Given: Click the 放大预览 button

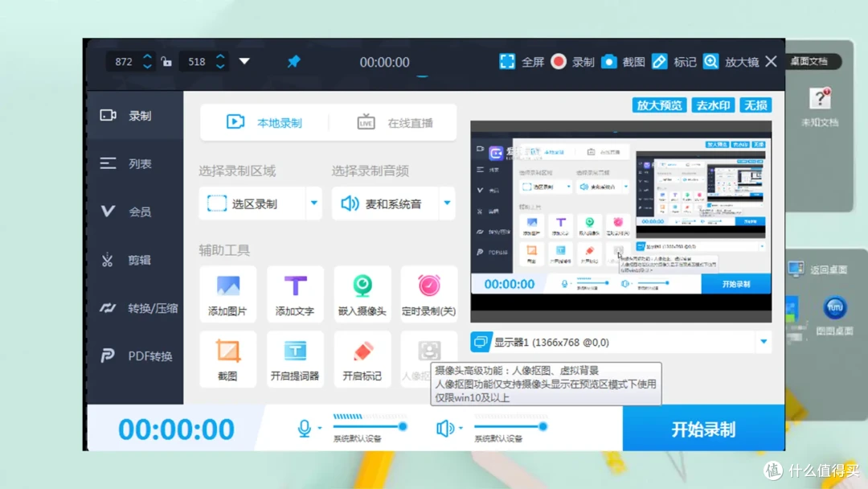Looking at the screenshot, I should click(x=659, y=105).
